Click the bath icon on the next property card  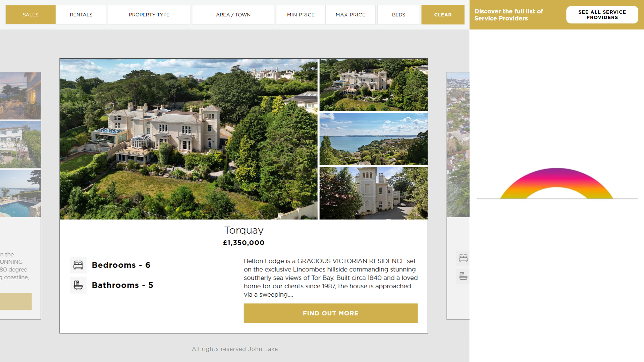click(463, 276)
